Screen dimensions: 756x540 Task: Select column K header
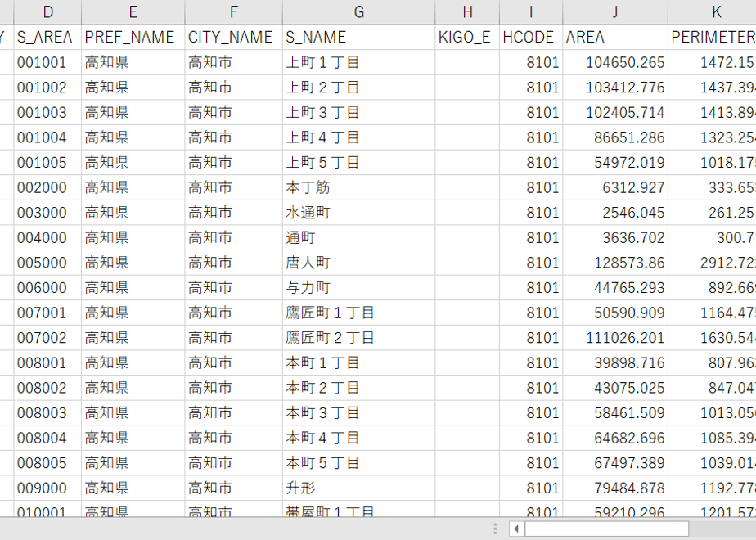pyautogui.click(x=712, y=12)
